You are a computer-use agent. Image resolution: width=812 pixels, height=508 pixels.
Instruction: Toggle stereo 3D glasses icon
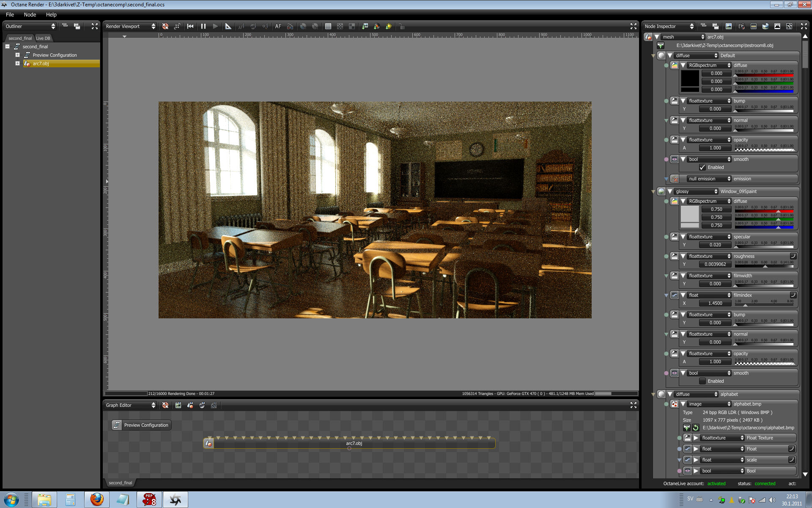(290, 26)
